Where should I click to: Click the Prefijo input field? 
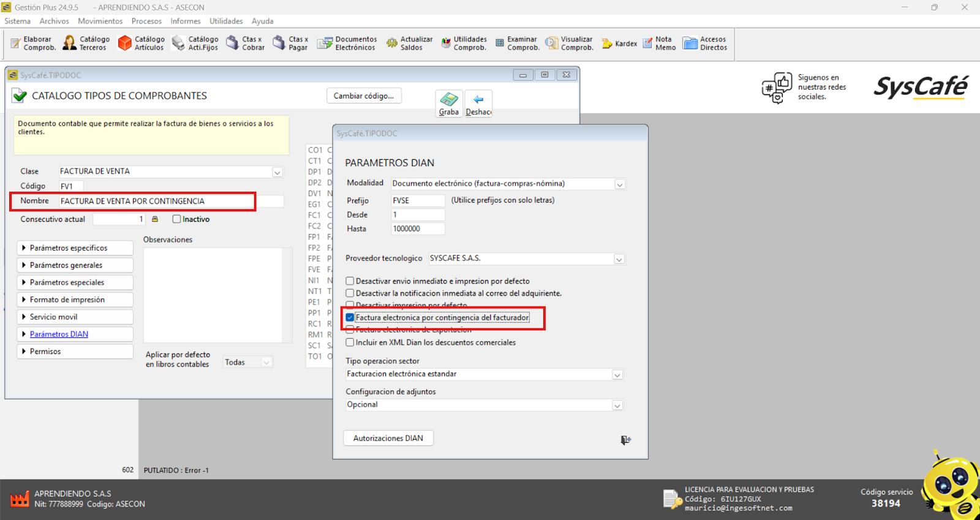[x=418, y=200]
